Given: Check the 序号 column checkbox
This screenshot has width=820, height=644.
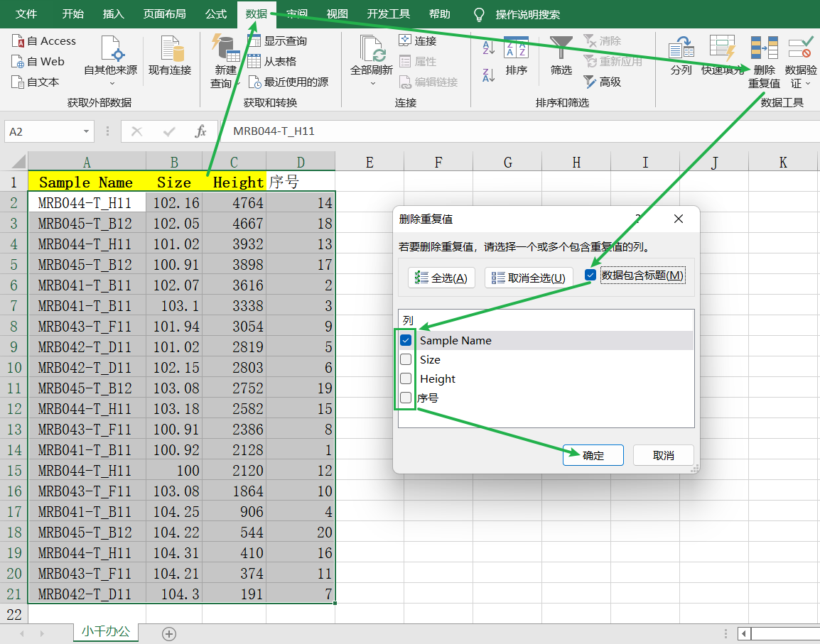Looking at the screenshot, I should pos(406,398).
